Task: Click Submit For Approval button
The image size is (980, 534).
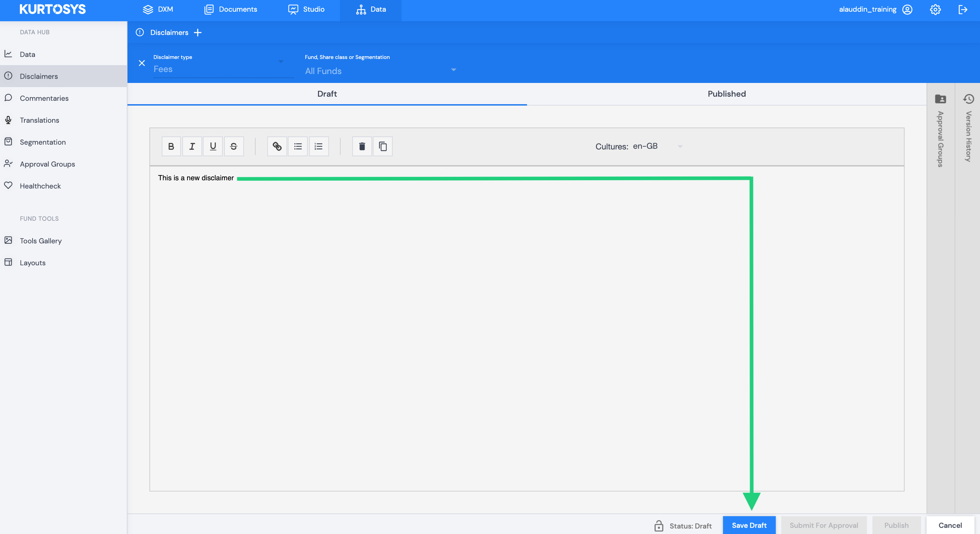Action: pos(824,525)
